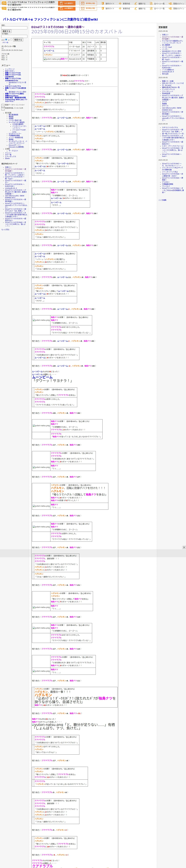
Task: Click the yutori-natsu.png image in character table
Action: click(x=52, y=59)
